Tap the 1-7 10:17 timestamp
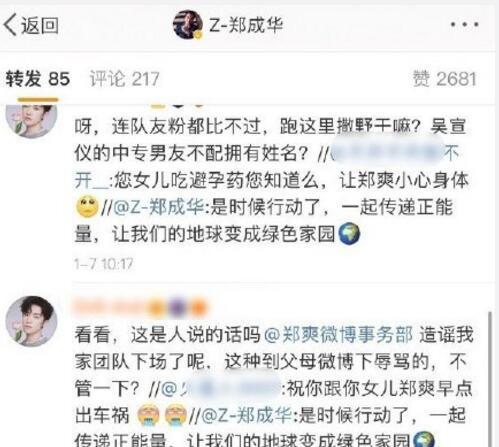 (104, 264)
